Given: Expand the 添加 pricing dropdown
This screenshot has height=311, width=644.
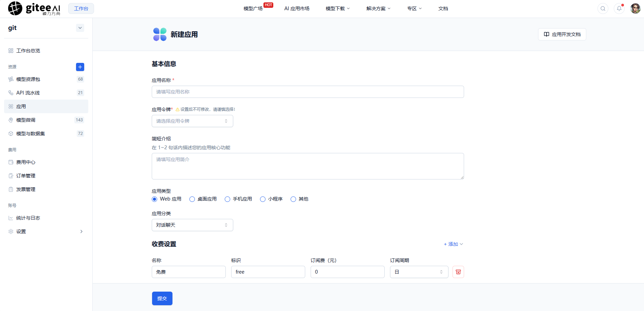Looking at the screenshot, I should click(454, 244).
